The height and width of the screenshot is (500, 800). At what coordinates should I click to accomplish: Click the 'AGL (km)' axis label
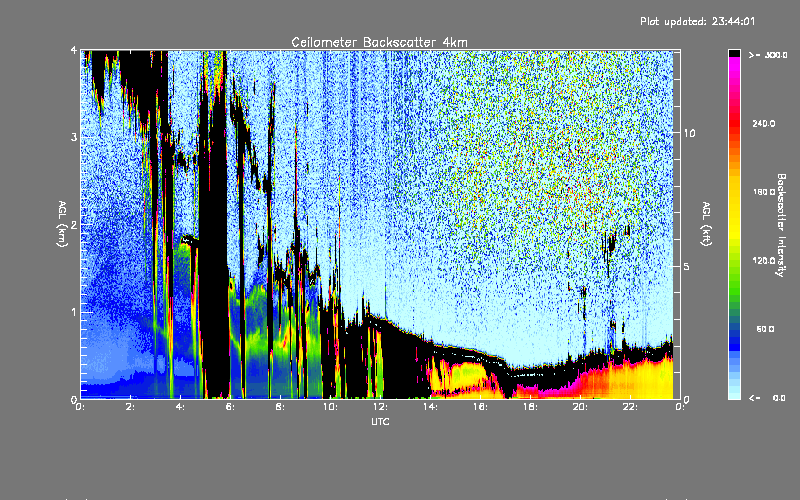62,224
